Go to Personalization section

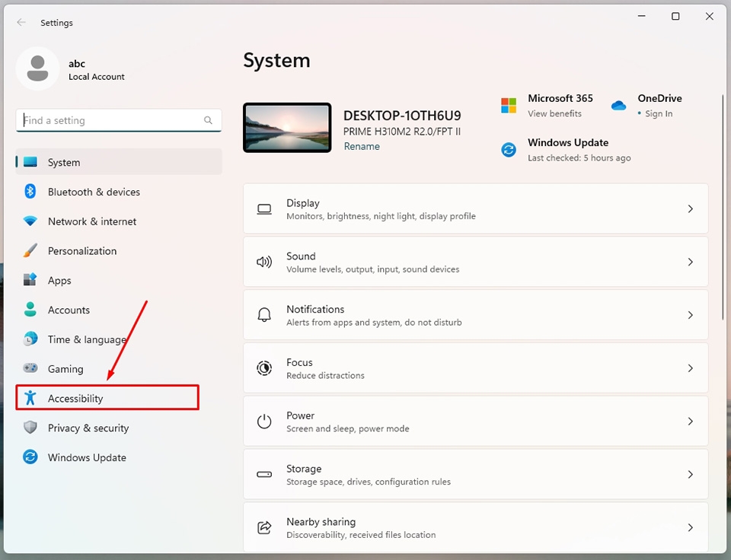[x=119, y=250]
